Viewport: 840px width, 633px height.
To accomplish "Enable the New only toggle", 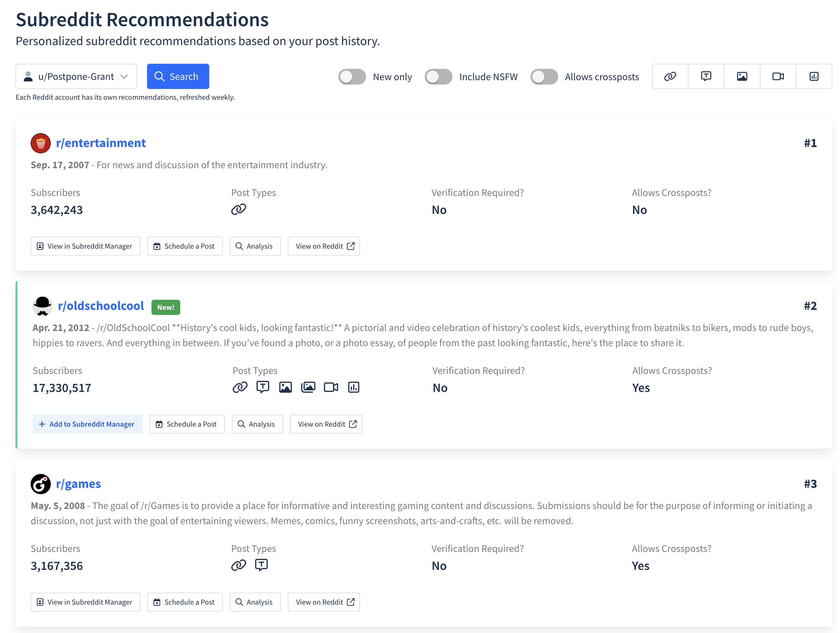I will coord(352,77).
